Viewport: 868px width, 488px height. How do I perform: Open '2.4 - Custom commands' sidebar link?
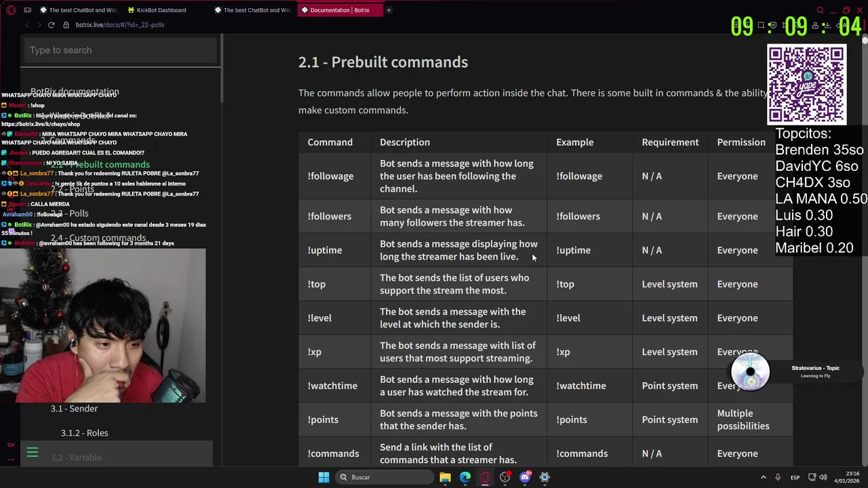pos(98,238)
